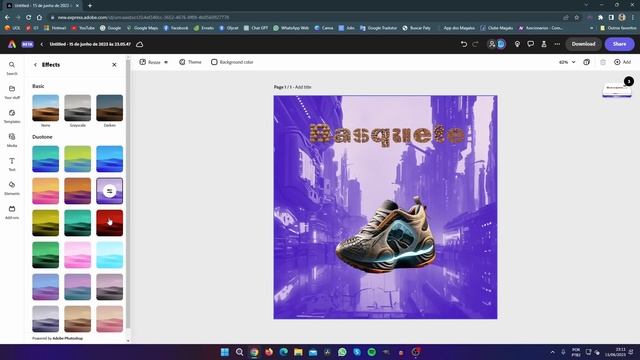Apply the orange-purple duotone effect

(x=78, y=191)
